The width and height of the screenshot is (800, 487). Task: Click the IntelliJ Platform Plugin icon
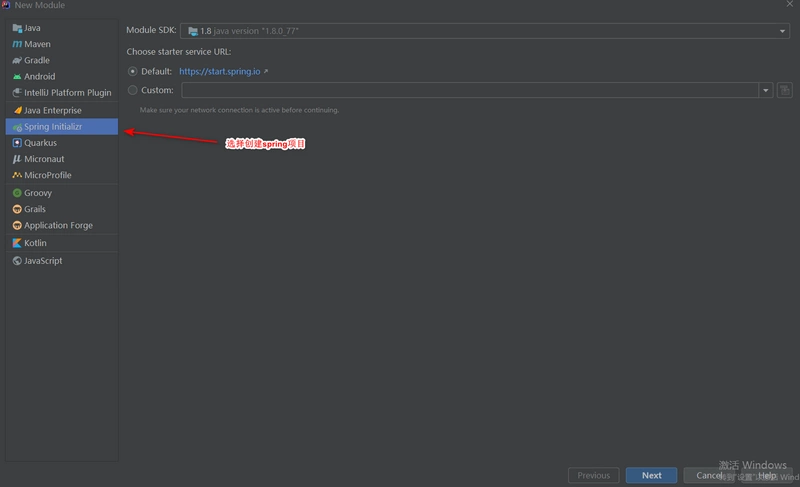point(17,92)
